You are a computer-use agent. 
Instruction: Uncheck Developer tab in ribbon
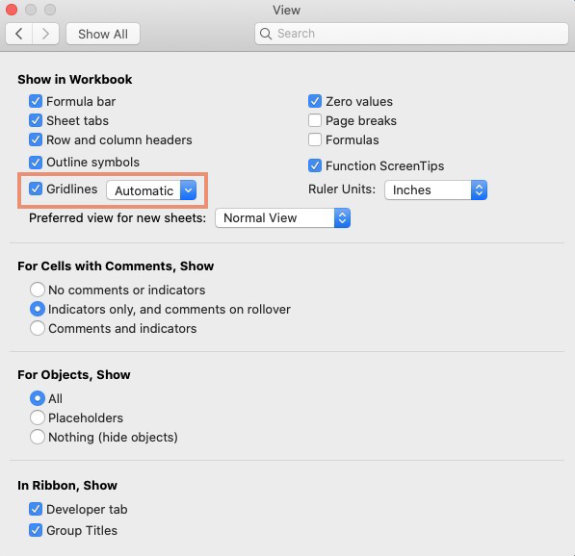[36, 509]
